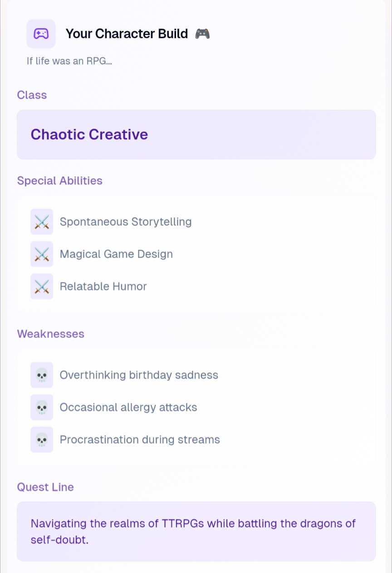The width and height of the screenshot is (392, 573).
Task: Select the Chaotic Creative class card
Action: 196,134
